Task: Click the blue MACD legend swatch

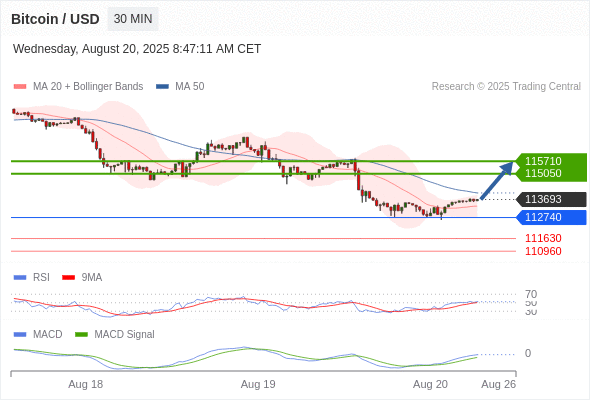Action: [20, 334]
